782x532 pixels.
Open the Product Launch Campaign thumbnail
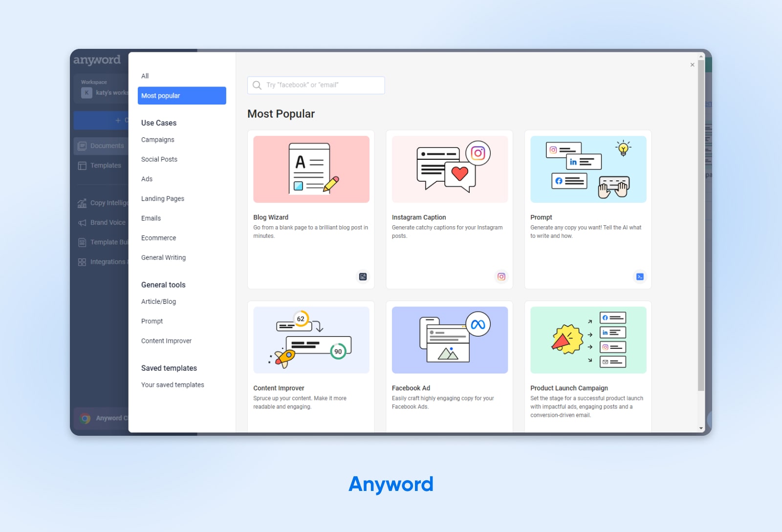click(588, 340)
